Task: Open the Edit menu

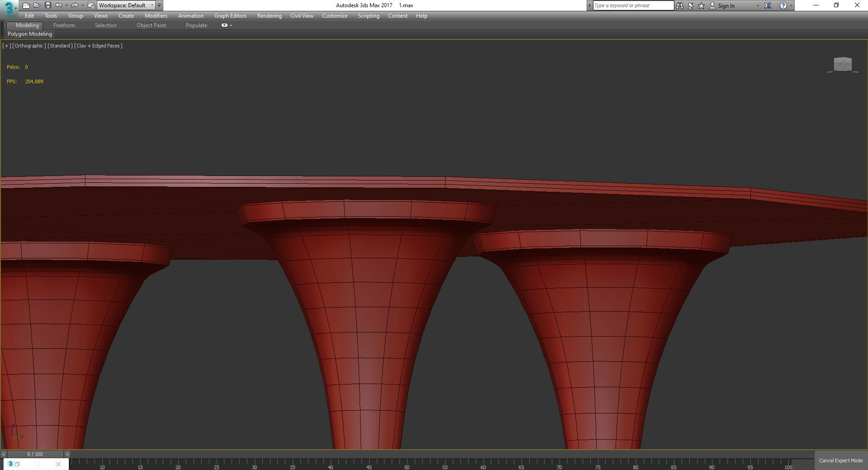Action: [29, 16]
